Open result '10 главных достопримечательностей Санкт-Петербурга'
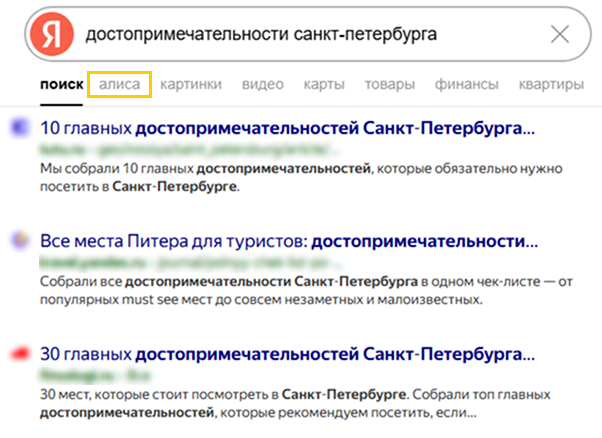 pyautogui.click(x=287, y=128)
